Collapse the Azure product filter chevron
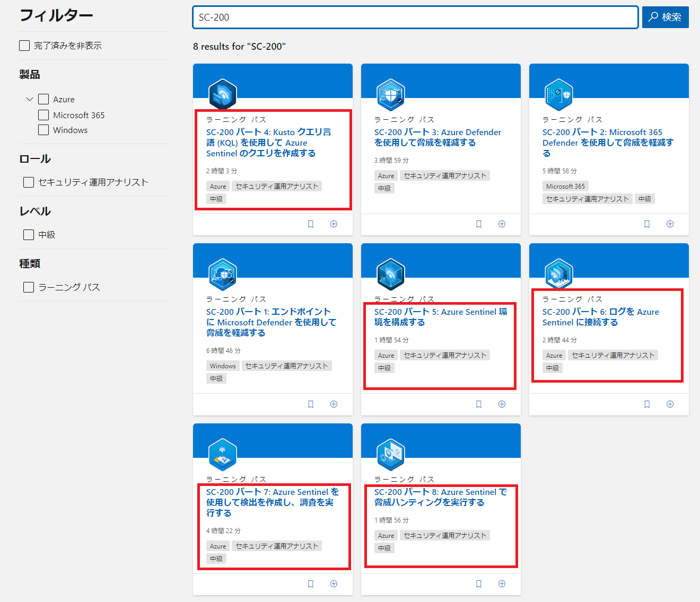The height and width of the screenshot is (602, 700). [x=30, y=99]
